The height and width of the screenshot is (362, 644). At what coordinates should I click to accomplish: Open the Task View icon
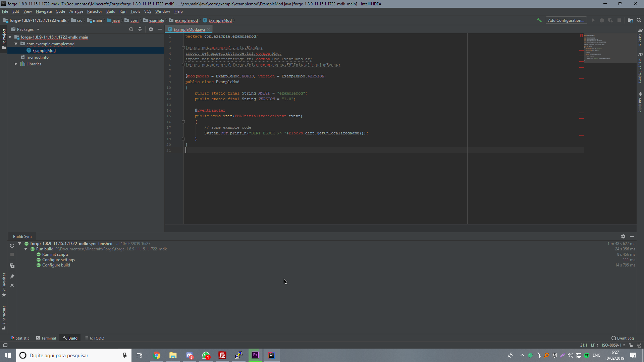[140, 355]
